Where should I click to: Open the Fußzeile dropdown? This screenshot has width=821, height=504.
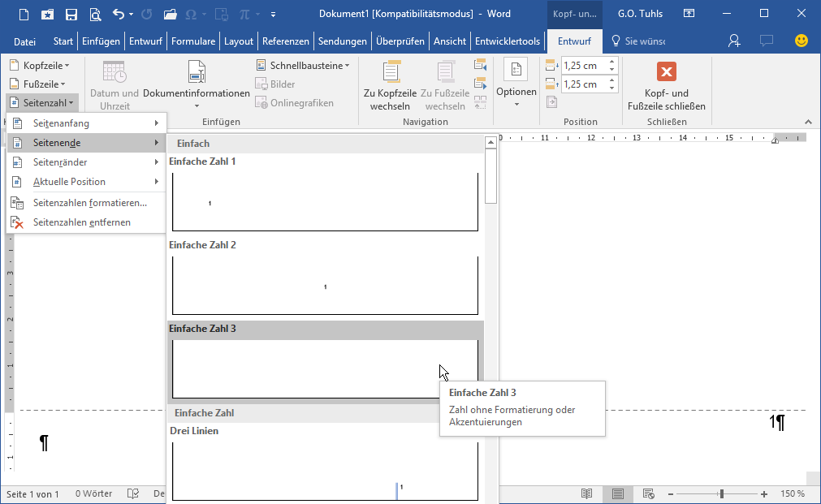[37, 84]
